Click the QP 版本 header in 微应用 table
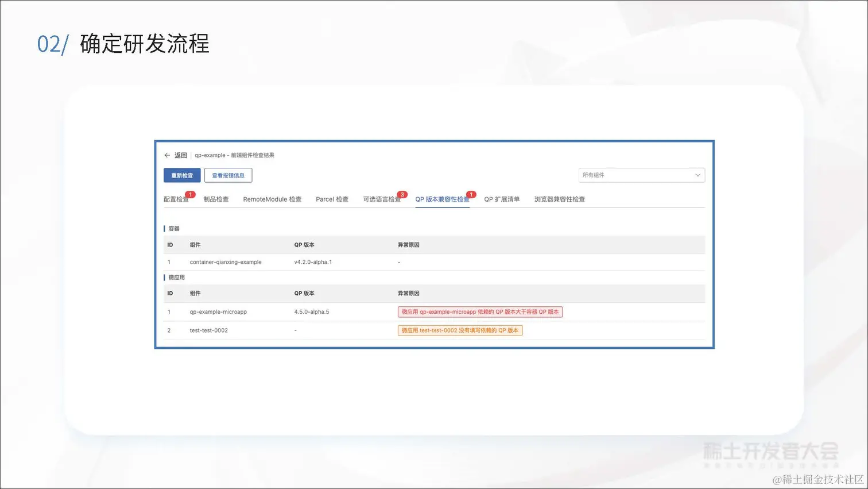The image size is (868, 489). pyautogui.click(x=304, y=294)
